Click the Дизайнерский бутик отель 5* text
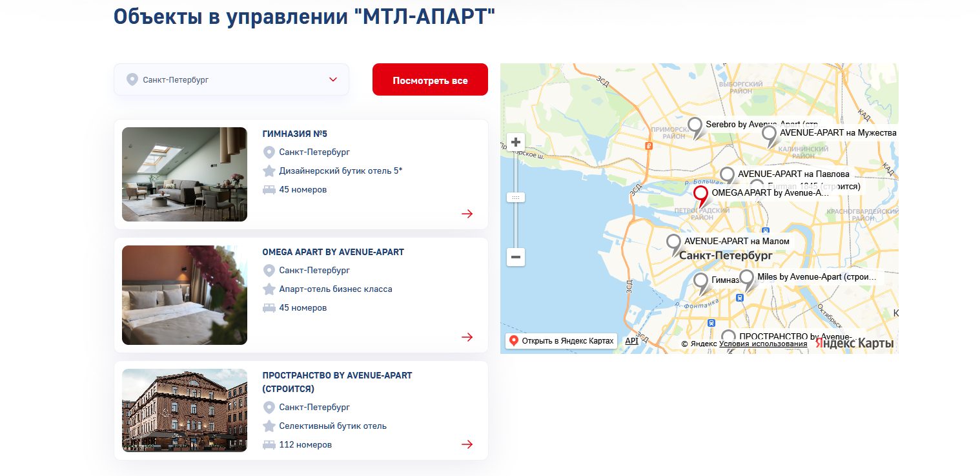 (341, 171)
